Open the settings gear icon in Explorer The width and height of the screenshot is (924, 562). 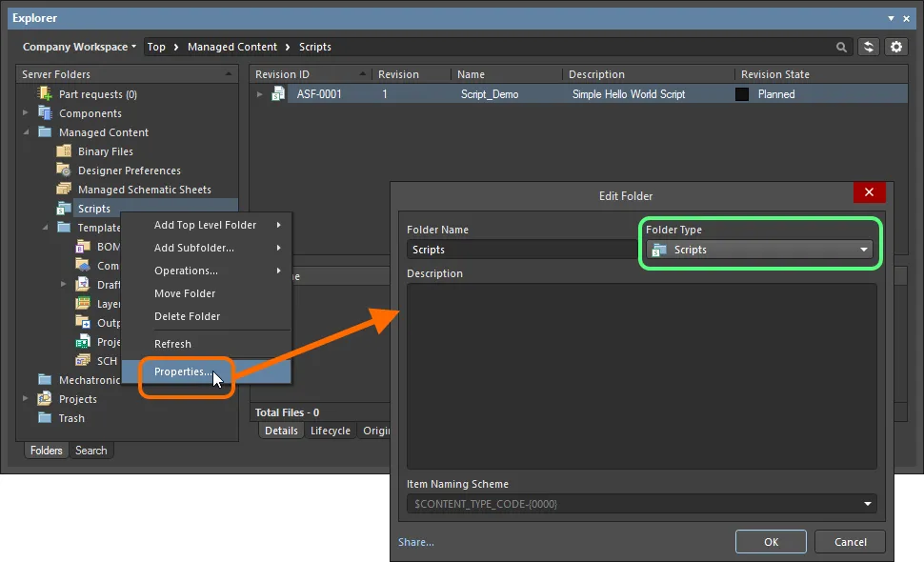[x=896, y=47]
